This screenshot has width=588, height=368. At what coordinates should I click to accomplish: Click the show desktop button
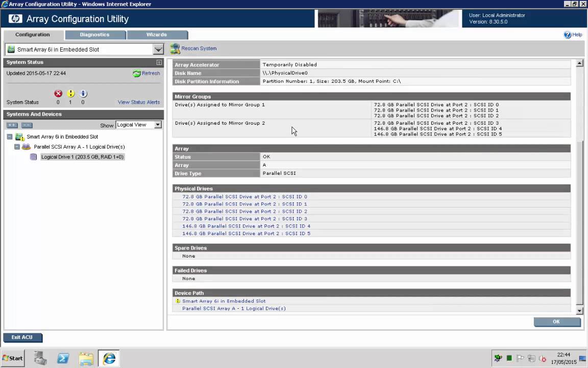[x=582, y=358]
